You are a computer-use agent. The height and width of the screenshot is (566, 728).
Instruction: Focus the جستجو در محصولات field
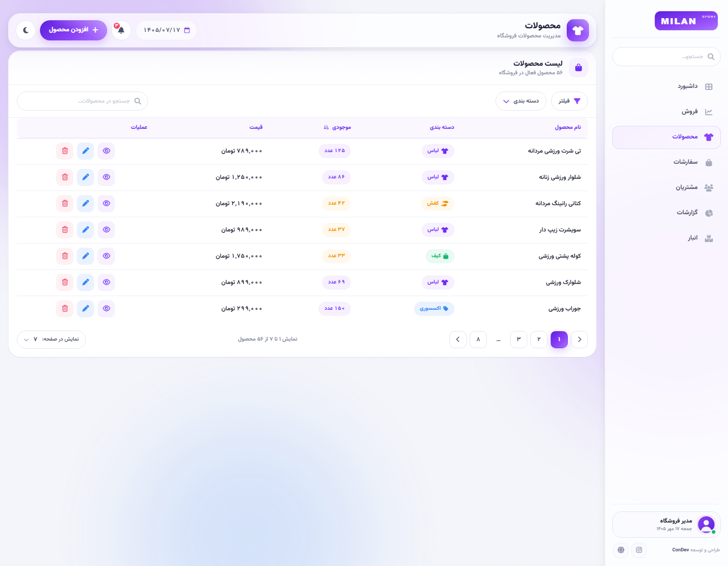pos(82,101)
